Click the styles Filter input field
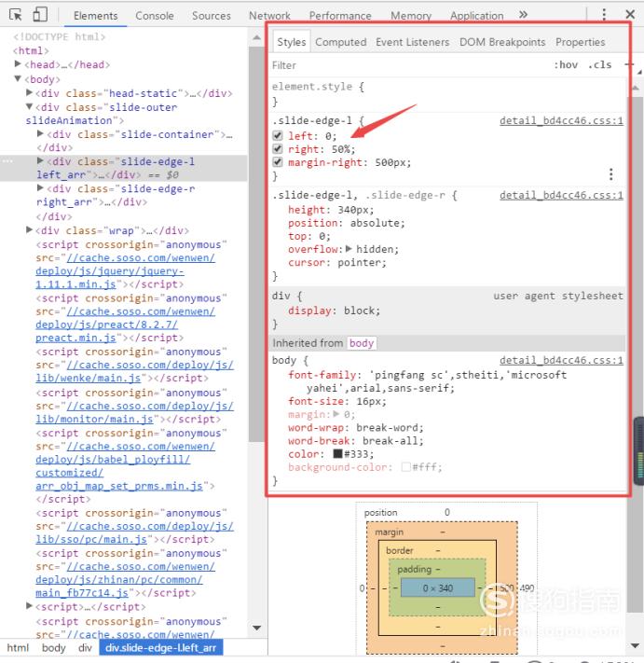Viewport: 644px width, 663px height. tap(405, 65)
